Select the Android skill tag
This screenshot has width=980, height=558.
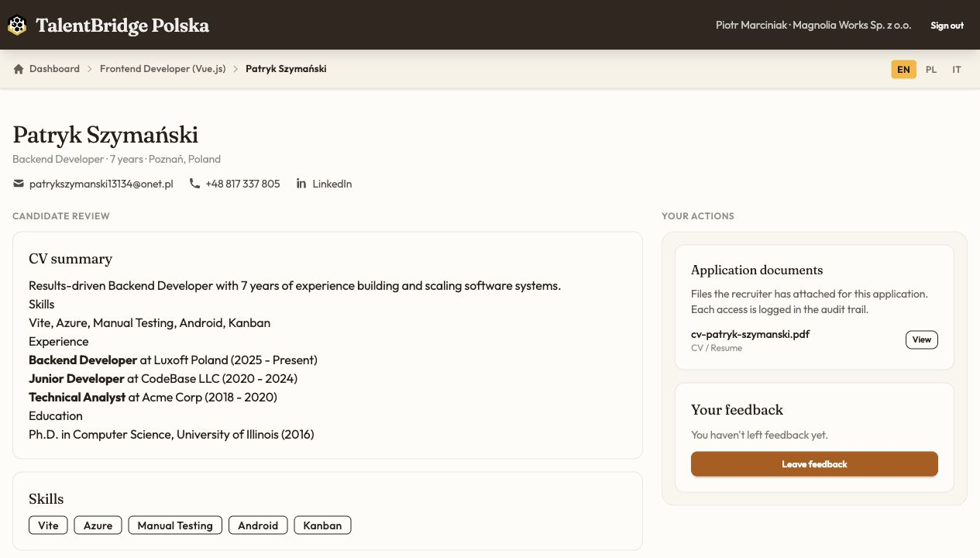click(258, 525)
